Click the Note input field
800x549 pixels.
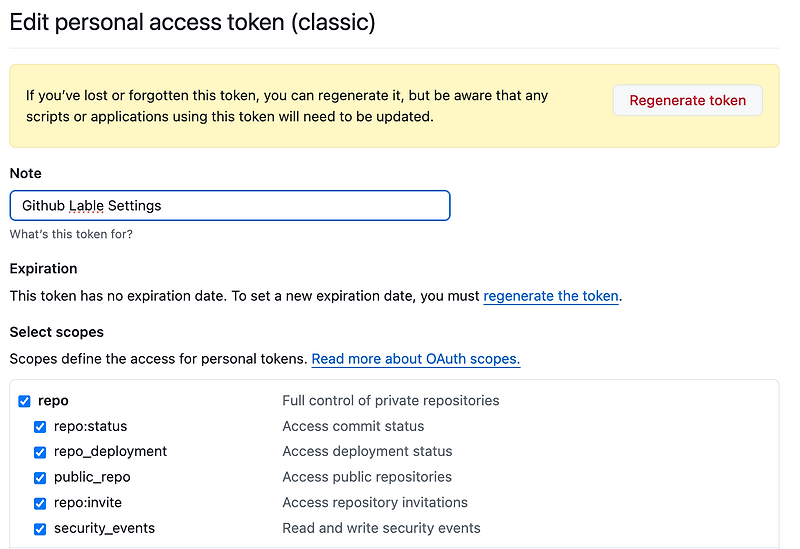230,206
